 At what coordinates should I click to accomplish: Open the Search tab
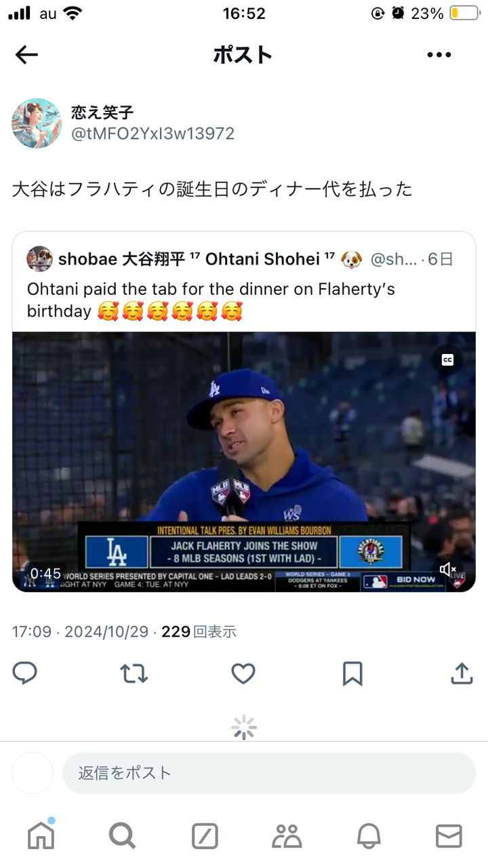[122, 836]
